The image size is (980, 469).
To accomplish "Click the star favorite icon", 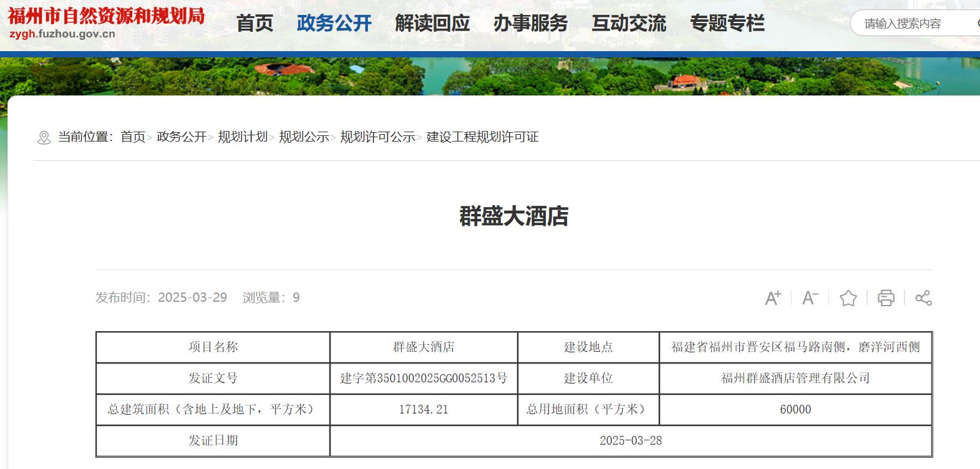I will (x=848, y=298).
